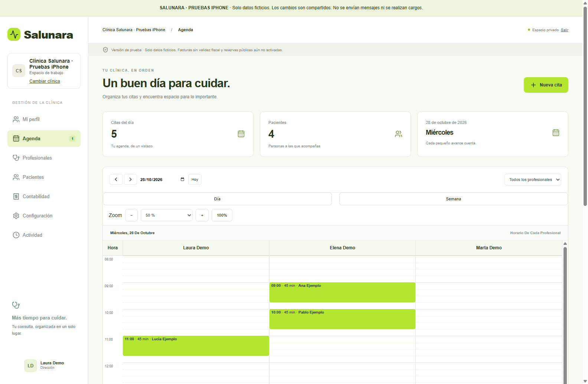The height and width of the screenshot is (384, 588).
Task: Go to the Pacientes section
Action: coord(44,177)
